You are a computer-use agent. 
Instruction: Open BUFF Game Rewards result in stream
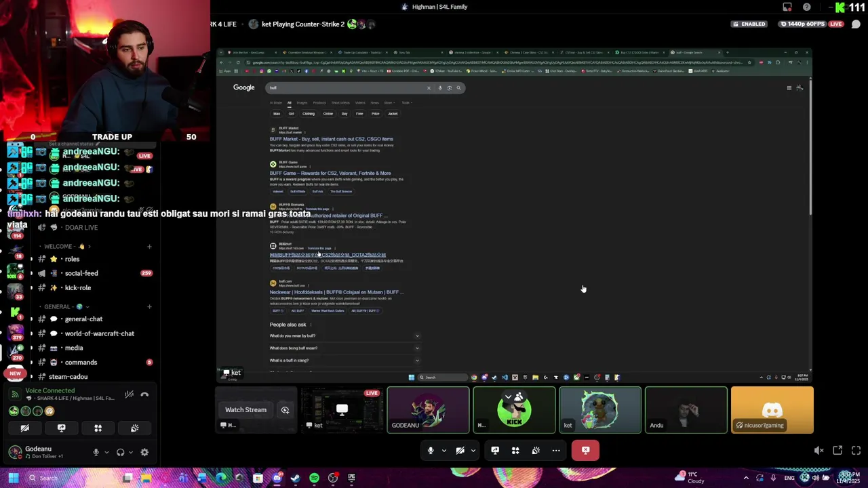330,173
